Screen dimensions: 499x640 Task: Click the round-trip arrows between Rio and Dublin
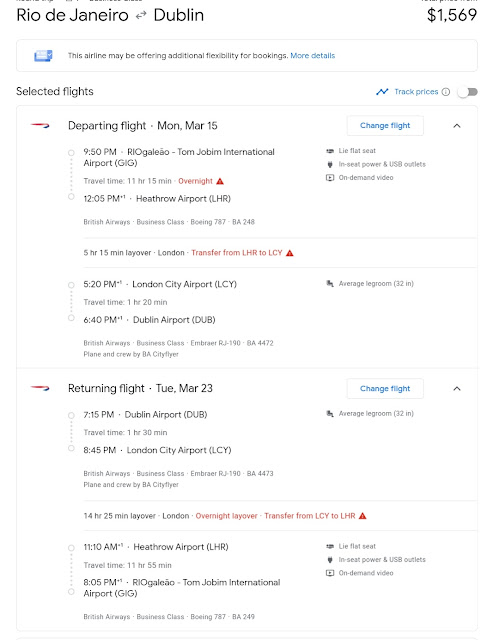pyautogui.click(x=141, y=16)
